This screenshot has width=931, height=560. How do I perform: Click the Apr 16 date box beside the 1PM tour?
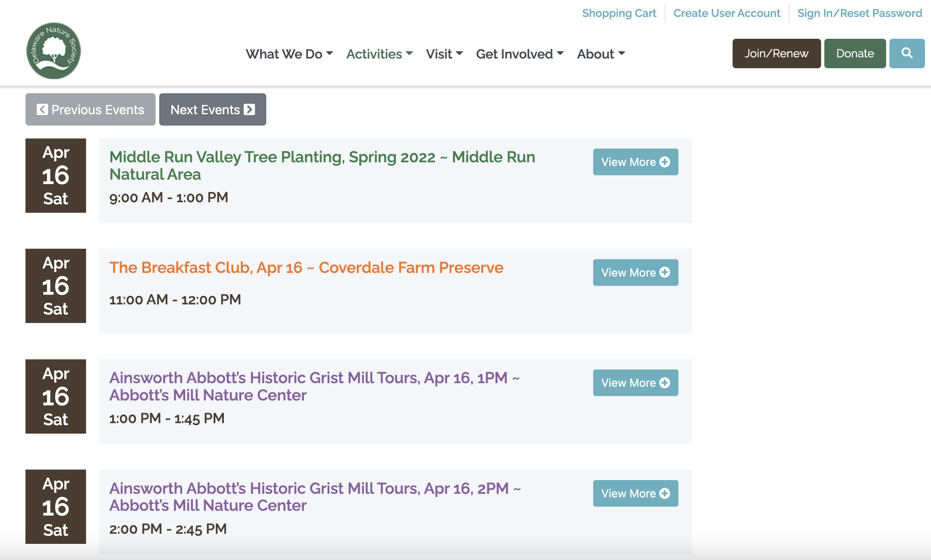coord(56,396)
